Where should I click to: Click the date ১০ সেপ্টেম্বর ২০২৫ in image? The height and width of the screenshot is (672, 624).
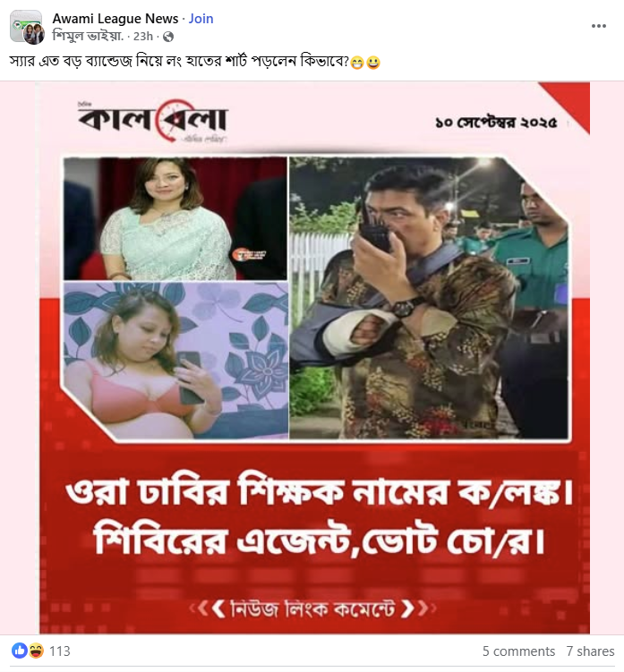496,123
